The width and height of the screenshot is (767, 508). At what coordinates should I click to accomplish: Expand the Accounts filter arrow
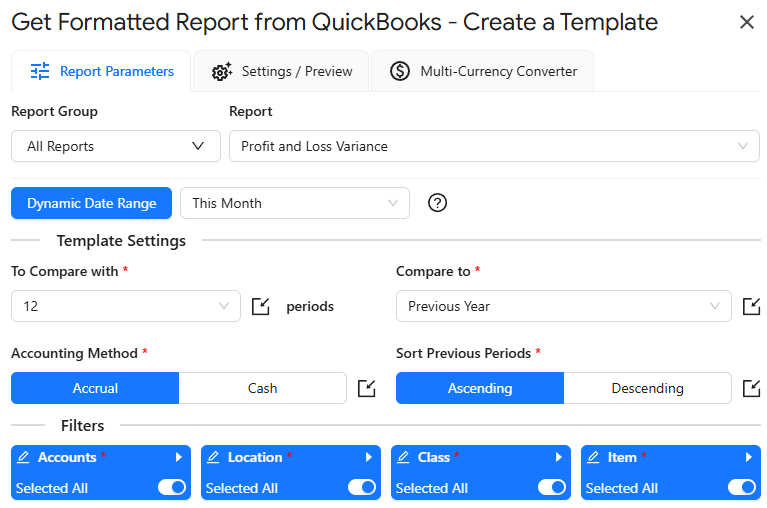pos(179,457)
